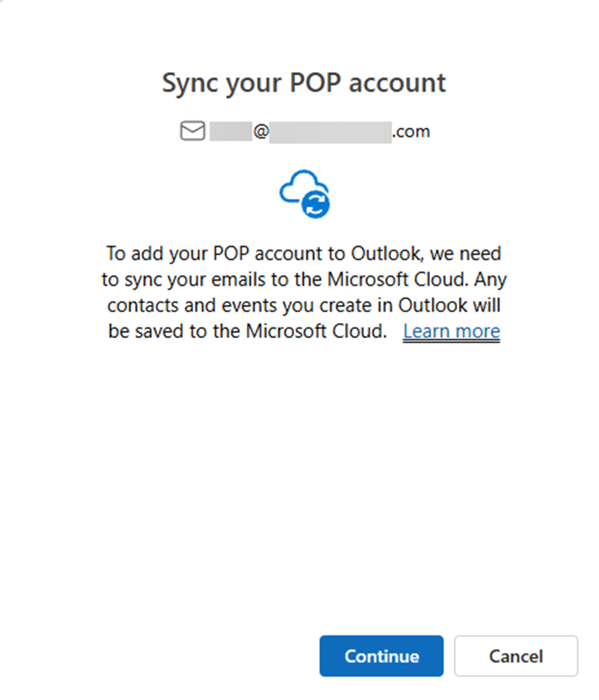Click the envelope mail icon
This screenshot has height=700, width=599.
point(192,131)
